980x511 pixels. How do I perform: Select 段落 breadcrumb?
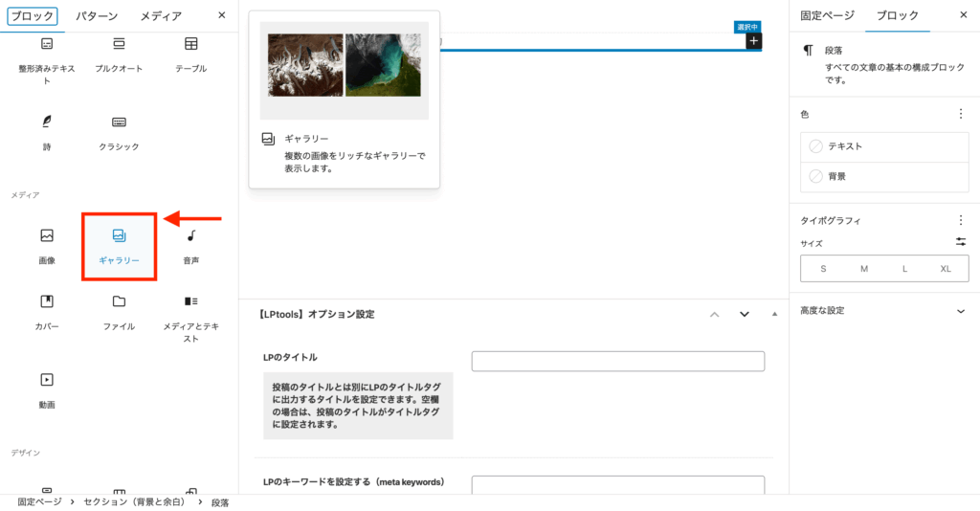(x=220, y=503)
